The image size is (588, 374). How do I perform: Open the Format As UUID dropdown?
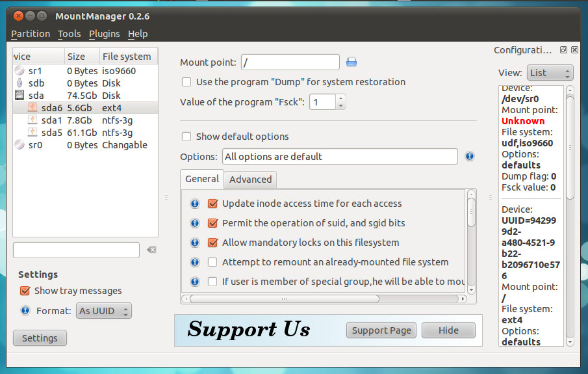point(104,311)
